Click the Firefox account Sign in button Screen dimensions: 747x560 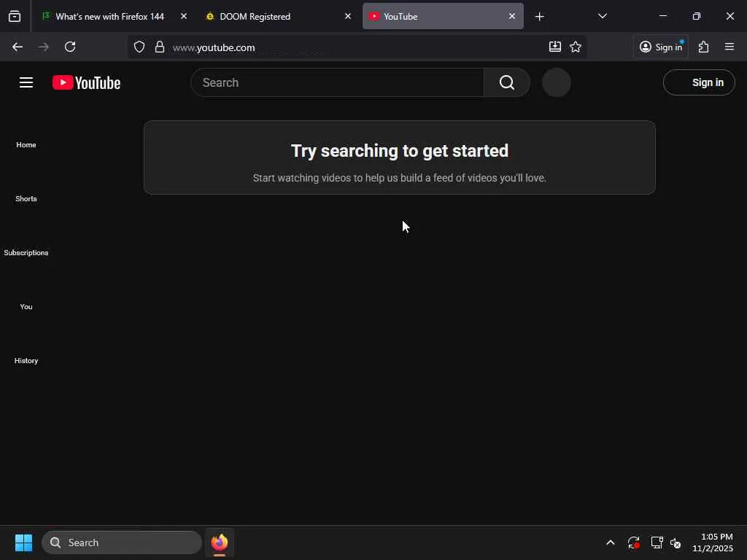661,47
